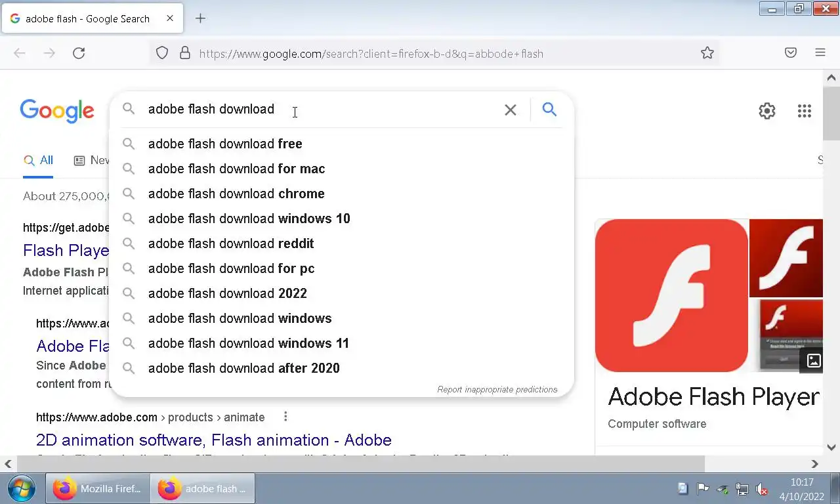Screen dimensions: 840x504
Task: Select suggestion adobe flash download free
Action: coord(341,144)
